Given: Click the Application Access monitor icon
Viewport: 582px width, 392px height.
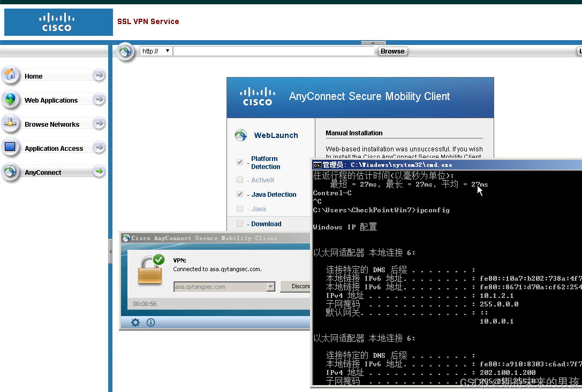Looking at the screenshot, I should pyautogui.click(x=10, y=147).
